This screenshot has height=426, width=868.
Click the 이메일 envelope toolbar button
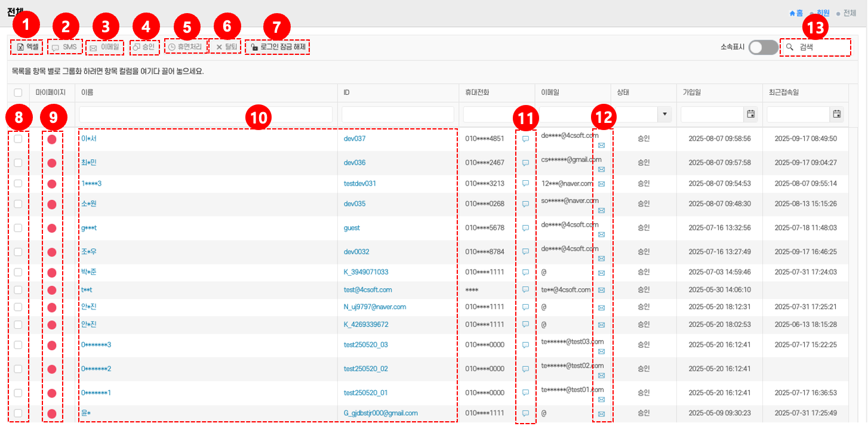[105, 47]
